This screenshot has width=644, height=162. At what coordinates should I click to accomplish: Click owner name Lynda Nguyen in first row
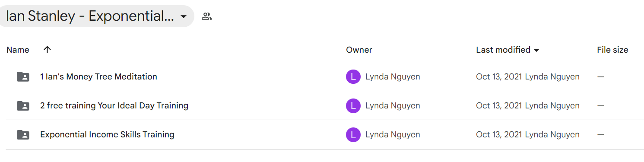click(393, 77)
